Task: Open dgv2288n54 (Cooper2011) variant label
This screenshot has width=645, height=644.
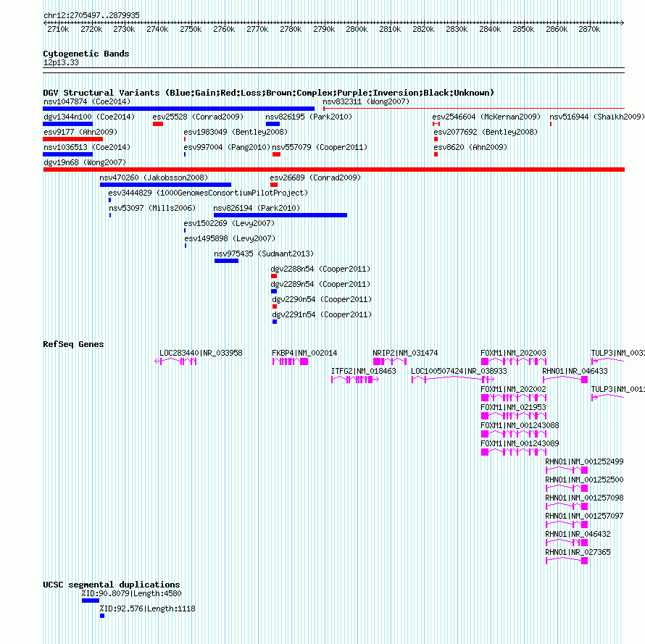Action: coord(320,269)
